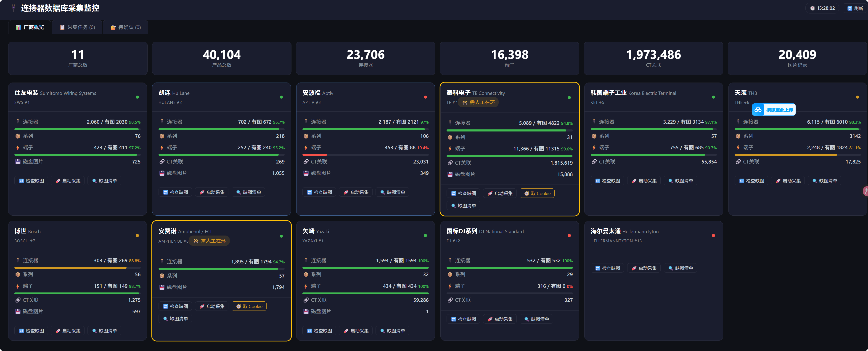Open the 厂商概览 tab

coord(30,27)
